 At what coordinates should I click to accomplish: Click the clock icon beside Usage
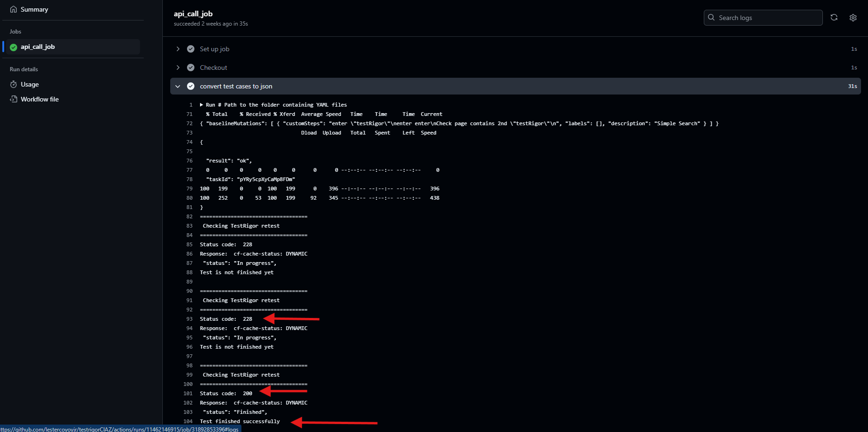(x=13, y=84)
